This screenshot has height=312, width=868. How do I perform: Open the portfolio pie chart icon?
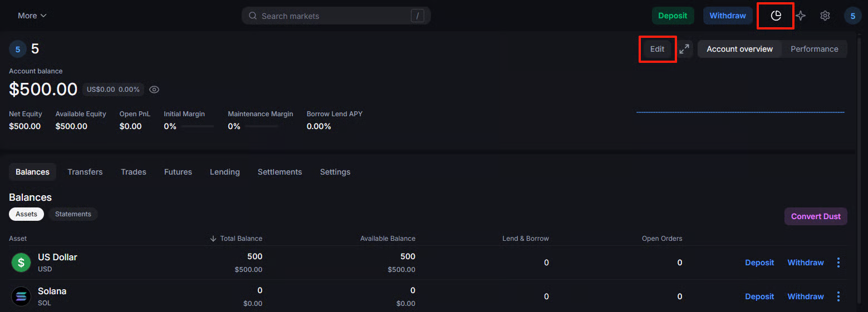776,16
